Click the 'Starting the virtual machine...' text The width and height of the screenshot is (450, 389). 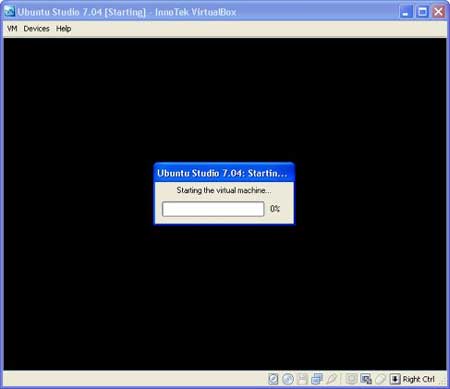224,190
